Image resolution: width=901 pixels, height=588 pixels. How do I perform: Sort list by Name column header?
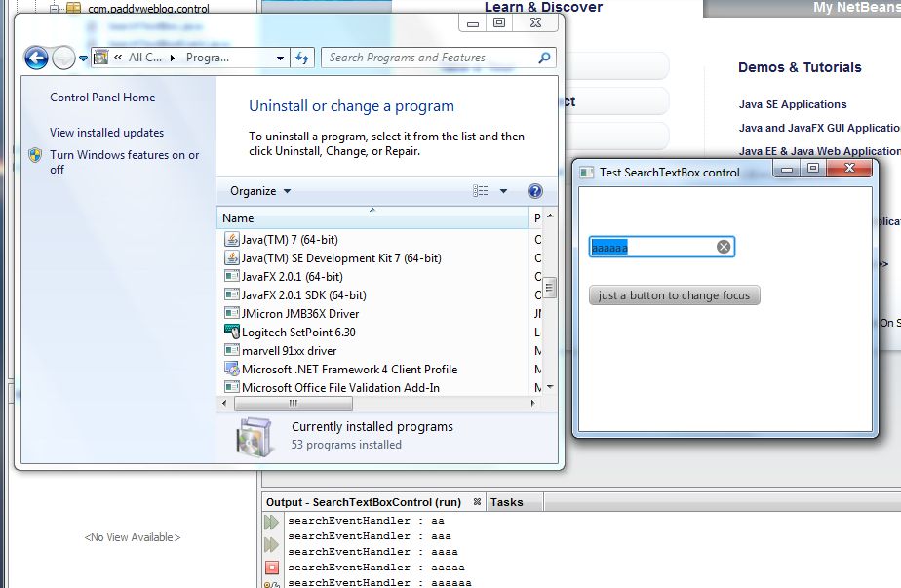click(372, 217)
